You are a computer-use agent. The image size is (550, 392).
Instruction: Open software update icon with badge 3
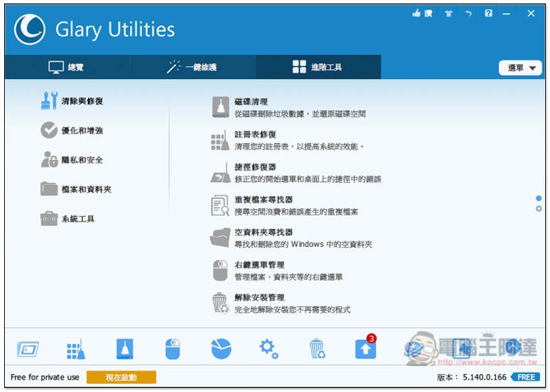click(x=366, y=349)
